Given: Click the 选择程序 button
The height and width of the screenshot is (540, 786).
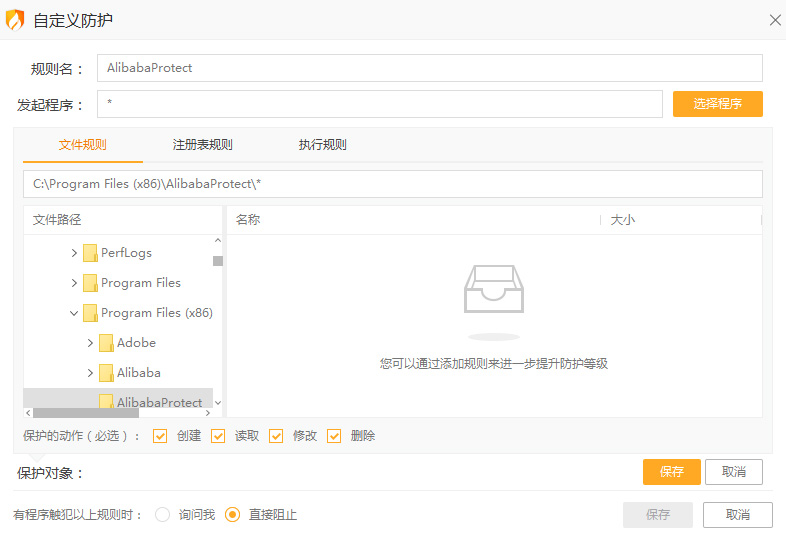Looking at the screenshot, I should point(718,104).
